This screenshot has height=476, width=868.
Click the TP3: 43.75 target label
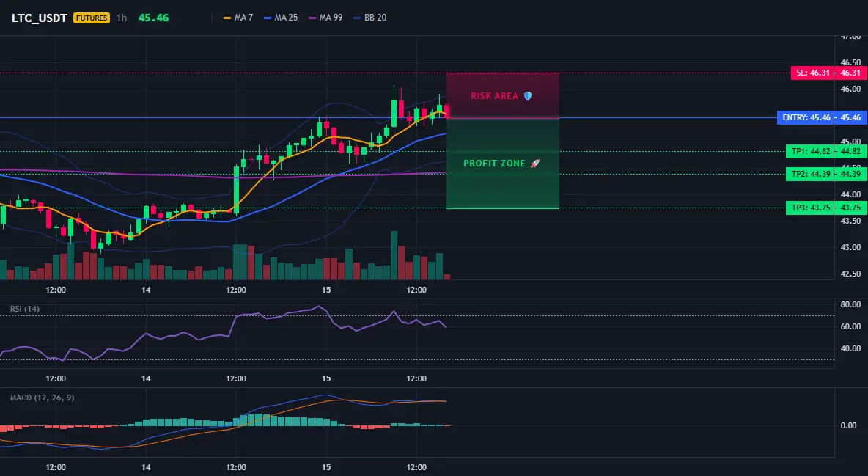809,208
